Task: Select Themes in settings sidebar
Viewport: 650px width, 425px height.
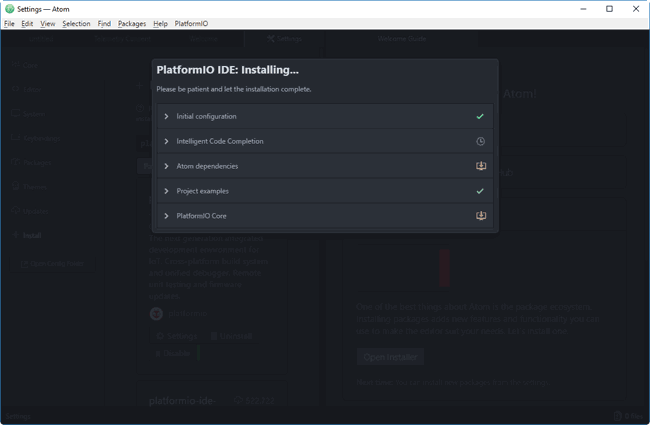Action: coord(29,187)
